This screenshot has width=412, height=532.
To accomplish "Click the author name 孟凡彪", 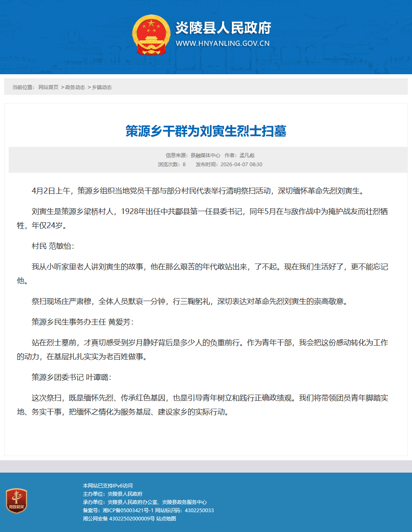I will [247, 155].
